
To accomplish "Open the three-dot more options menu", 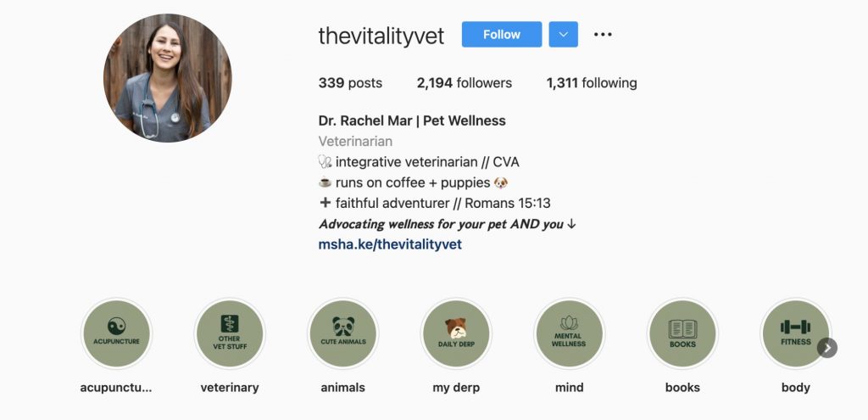I will click(x=603, y=35).
